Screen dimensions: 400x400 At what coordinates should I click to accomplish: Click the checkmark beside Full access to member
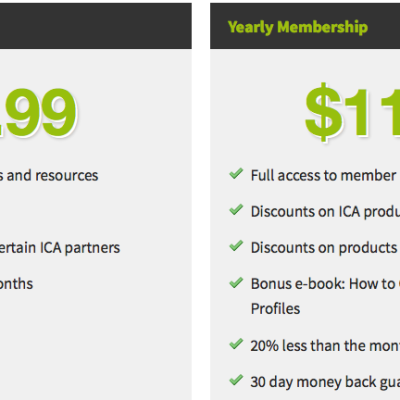point(236,174)
